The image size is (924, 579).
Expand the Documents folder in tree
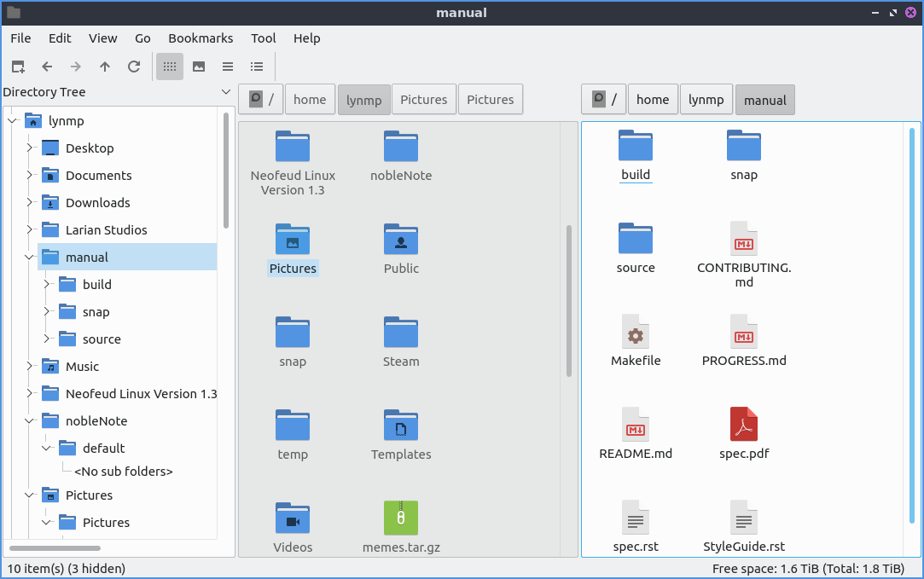coord(29,176)
